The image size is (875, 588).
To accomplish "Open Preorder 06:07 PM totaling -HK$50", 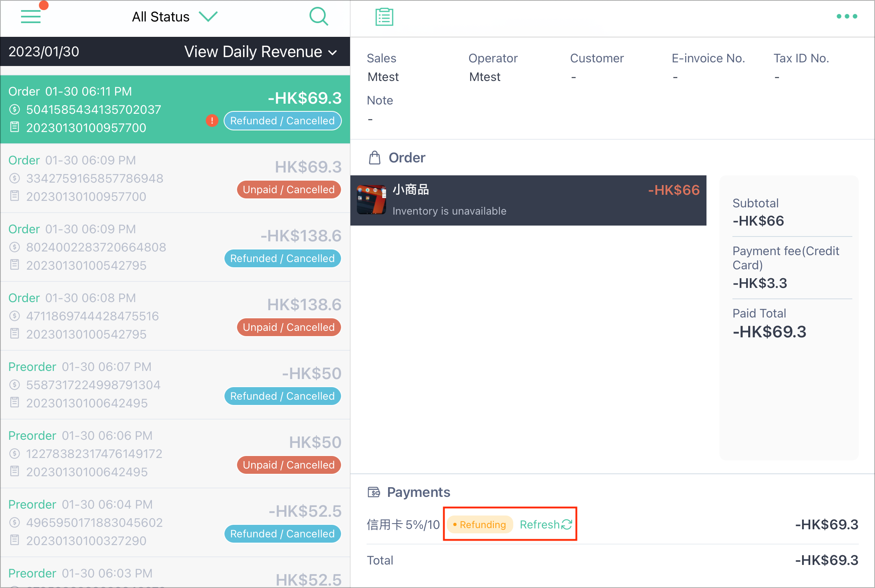I will [x=175, y=385].
